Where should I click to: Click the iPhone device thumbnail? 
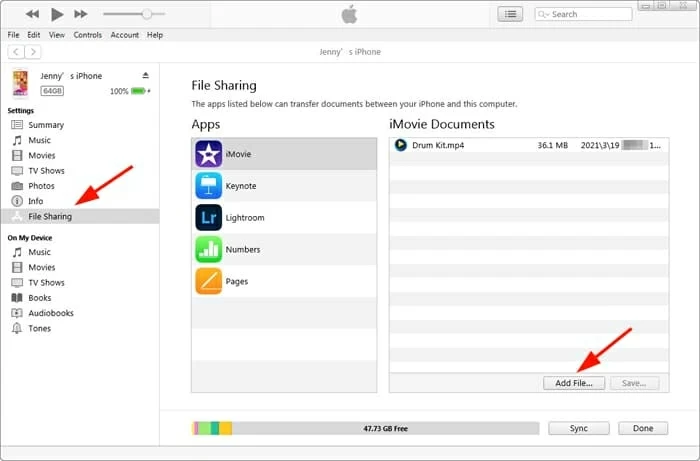pyautogui.click(x=20, y=83)
